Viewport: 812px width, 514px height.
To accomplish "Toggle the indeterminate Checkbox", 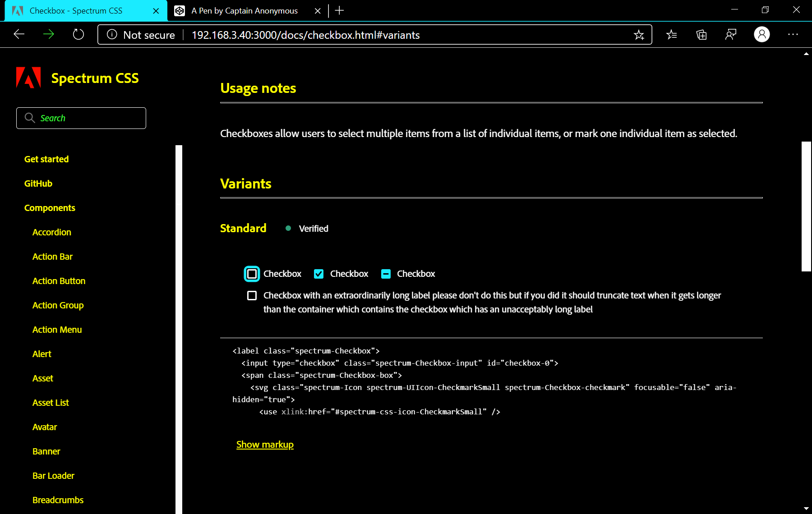I will pyautogui.click(x=386, y=274).
